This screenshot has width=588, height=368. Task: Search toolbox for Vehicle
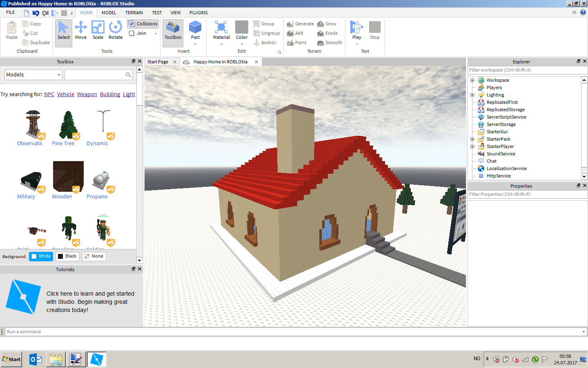66,94
